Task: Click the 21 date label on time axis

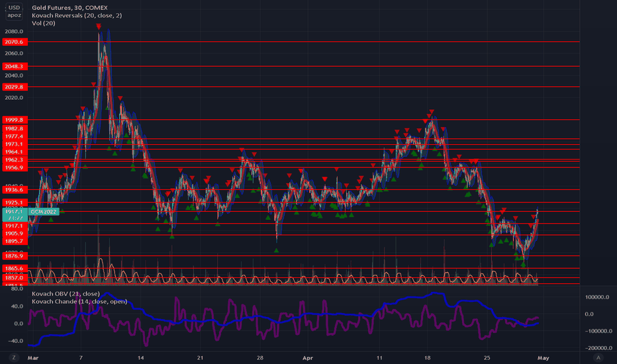Action: point(201,357)
